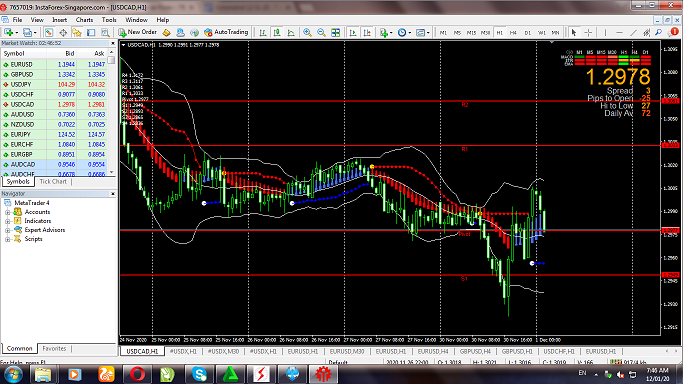Expand the Indicators dropdown arrow

pyautogui.click(x=391, y=33)
